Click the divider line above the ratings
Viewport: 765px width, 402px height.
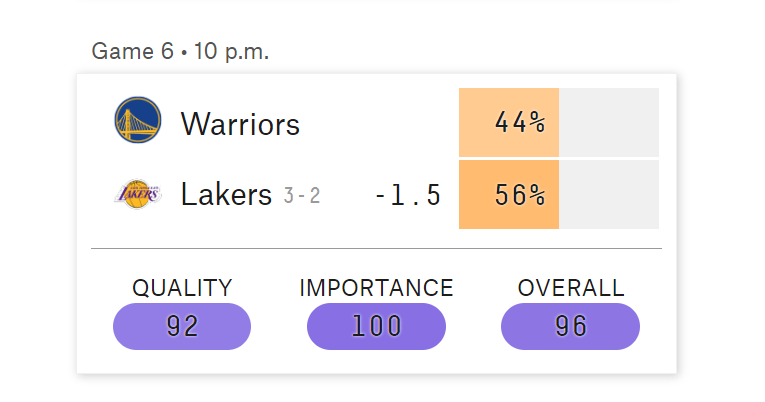(376, 248)
